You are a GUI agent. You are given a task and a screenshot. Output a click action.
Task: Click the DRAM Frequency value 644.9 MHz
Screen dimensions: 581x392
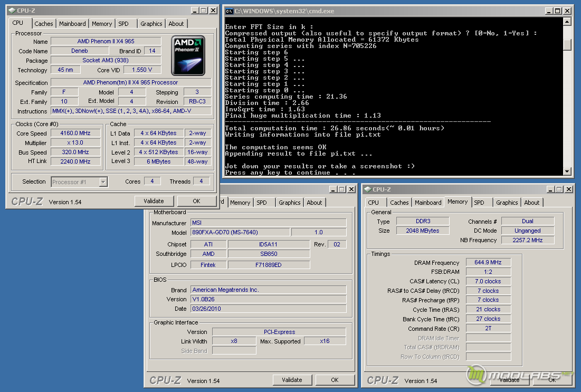click(488, 262)
